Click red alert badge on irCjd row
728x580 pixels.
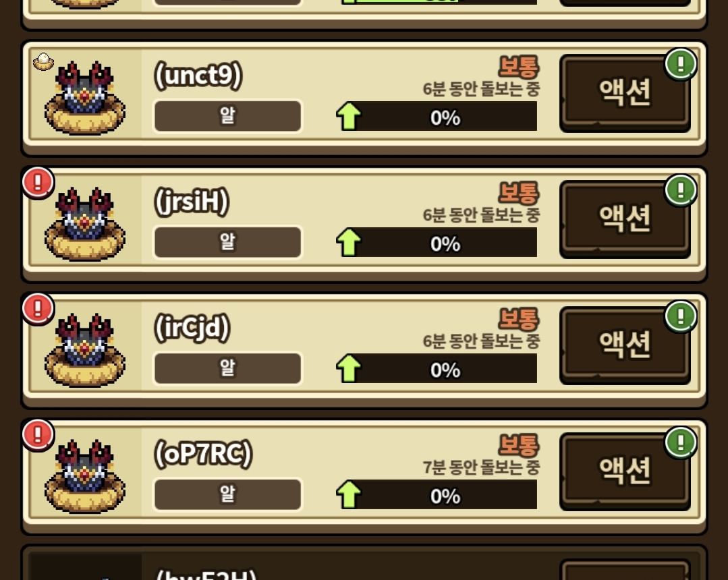38,309
